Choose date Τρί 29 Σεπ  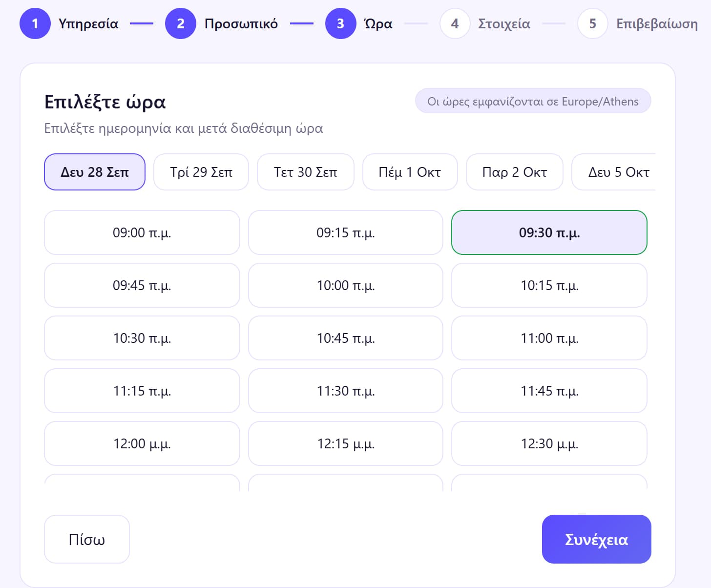coord(201,172)
